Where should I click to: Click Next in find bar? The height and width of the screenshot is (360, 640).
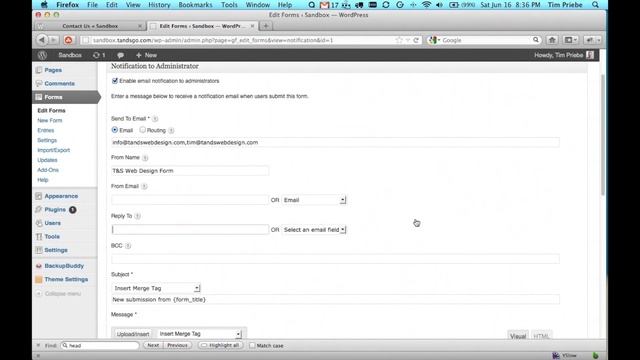[x=153, y=345]
